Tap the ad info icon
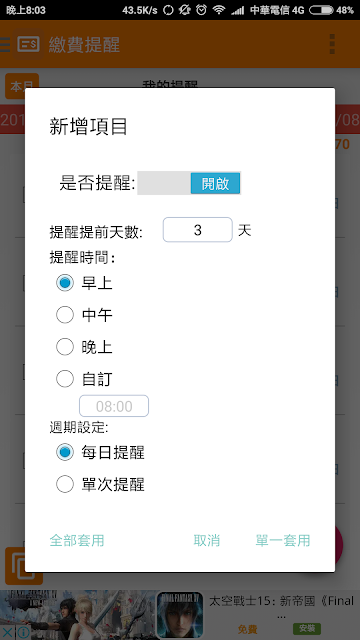 click(x=23, y=632)
